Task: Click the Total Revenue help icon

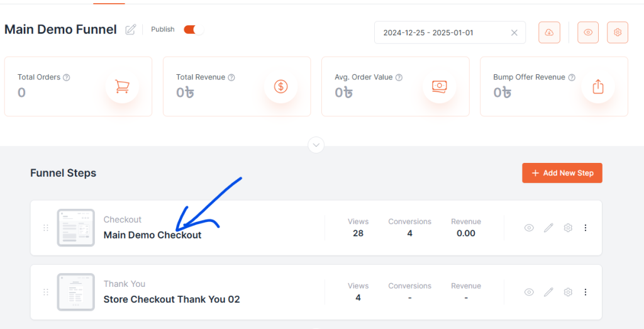Action: pos(231,77)
